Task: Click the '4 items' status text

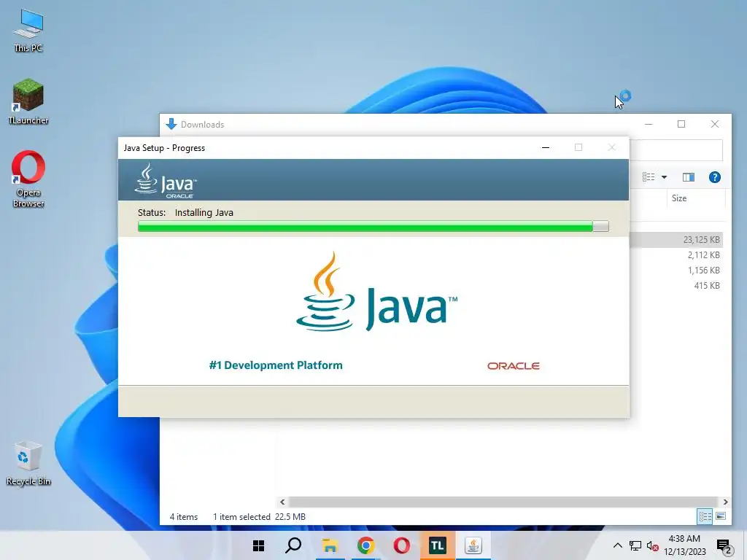Action: 183,517
